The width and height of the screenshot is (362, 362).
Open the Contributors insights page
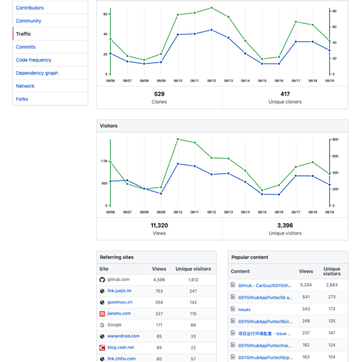pyautogui.click(x=30, y=8)
